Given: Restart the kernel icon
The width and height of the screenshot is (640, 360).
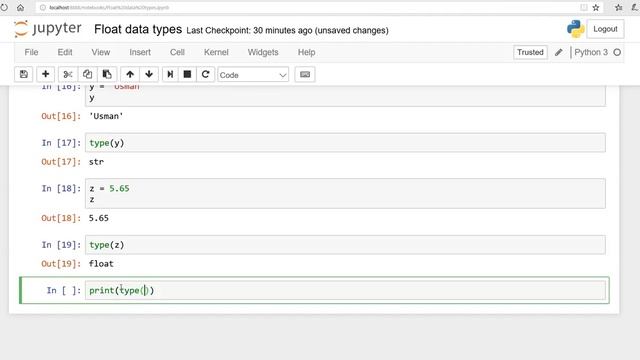Looking at the screenshot, I should click(x=205, y=75).
